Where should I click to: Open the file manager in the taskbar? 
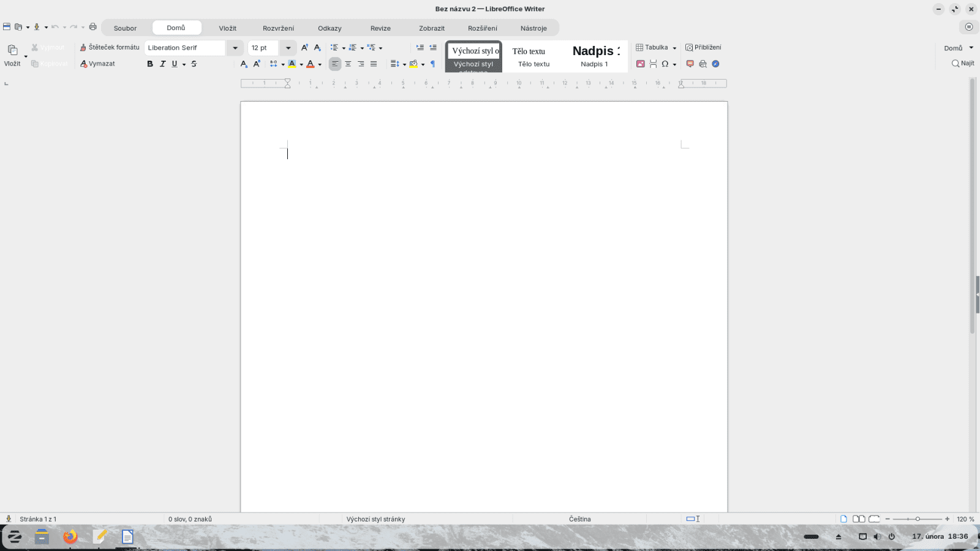point(42,537)
